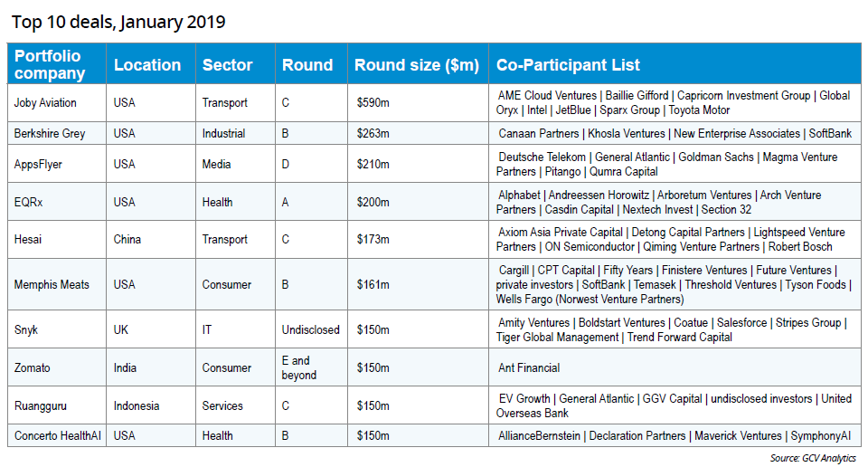Viewport: 868px width, 467px height.
Task: Click the Ruangguru company name
Action: [x=41, y=406]
